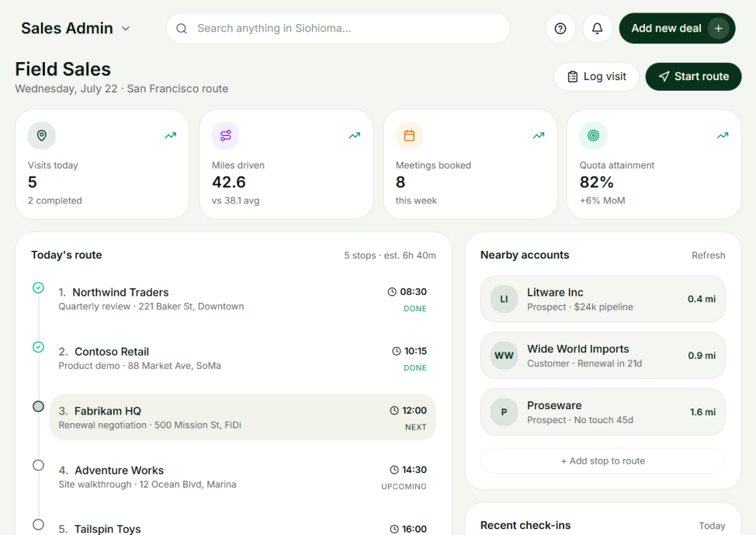756x535 pixels.
Task: Toggle the completed check for Contoso Retail
Action: coord(39,347)
